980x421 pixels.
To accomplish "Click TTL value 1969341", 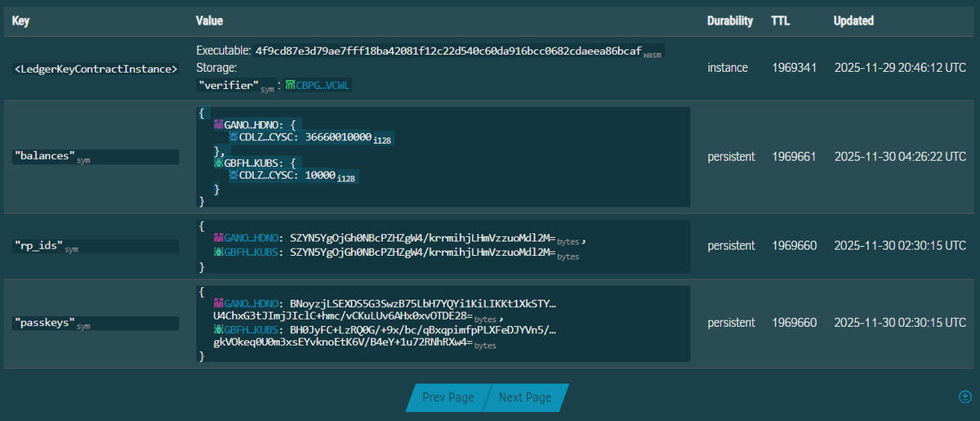I will tap(794, 67).
